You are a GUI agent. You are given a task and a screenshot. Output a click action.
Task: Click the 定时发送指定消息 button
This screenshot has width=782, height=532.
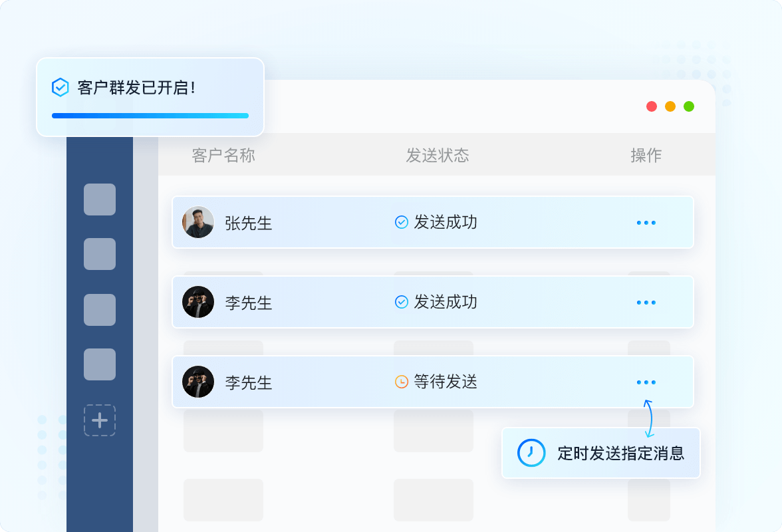click(601, 453)
